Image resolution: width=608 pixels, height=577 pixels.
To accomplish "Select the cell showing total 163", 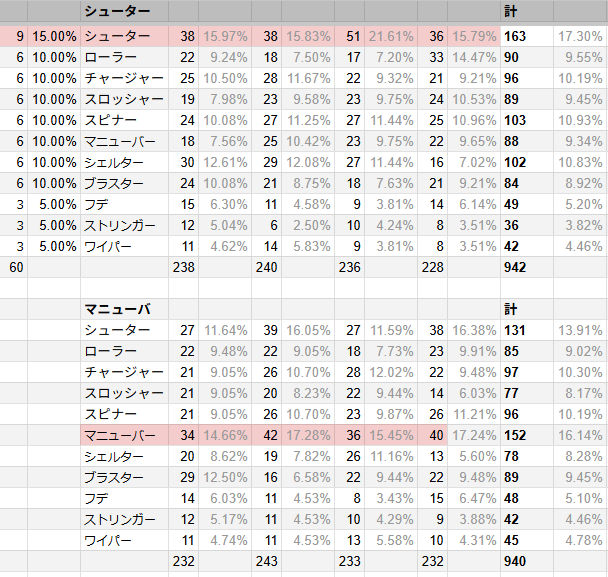I will tap(527, 36).
